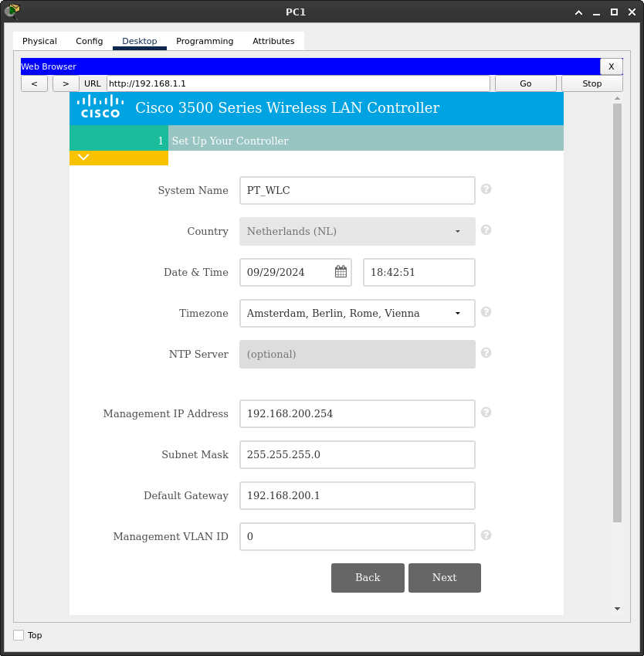Click the Cisco logo in header
Image resolution: width=644 pixels, height=656 pixels.
tap(100, 107)
